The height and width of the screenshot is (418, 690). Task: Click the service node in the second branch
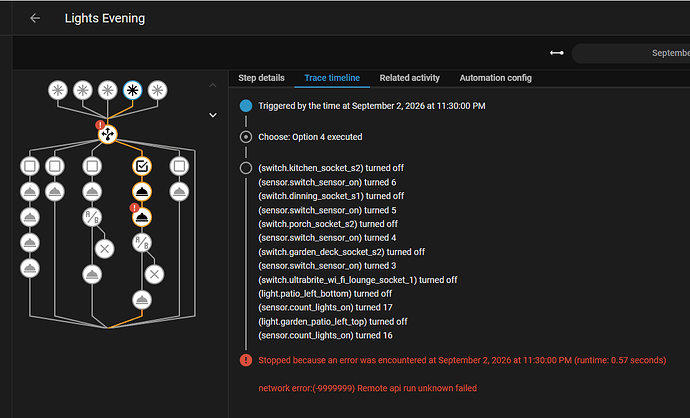[55, 192]
